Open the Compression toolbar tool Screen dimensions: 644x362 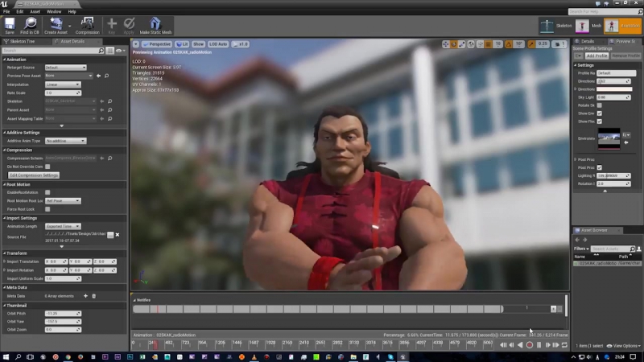pyautogui.click(x=87, y=26)
